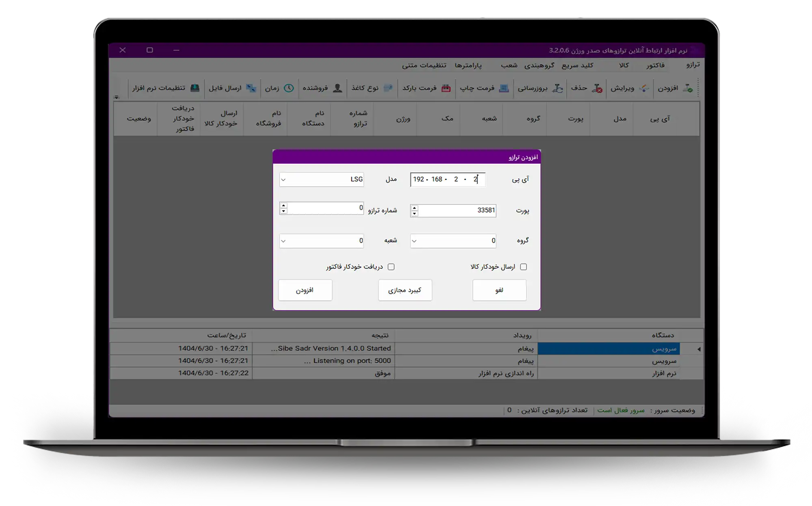The image size is (812, 506).
Task: Enable automatic invoice receiving (دریافت خودکار فاکتور) checkbox
Action: [x=391, y=267]
